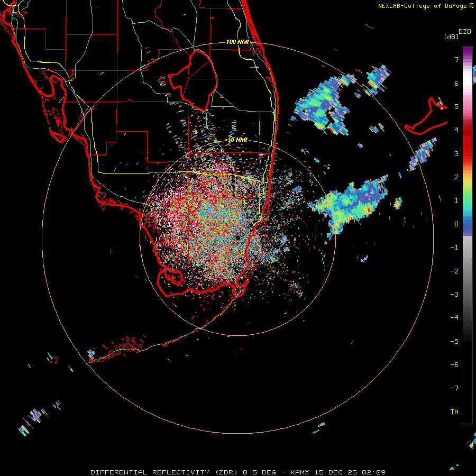Click the [dB] unit label

(451, 36)
